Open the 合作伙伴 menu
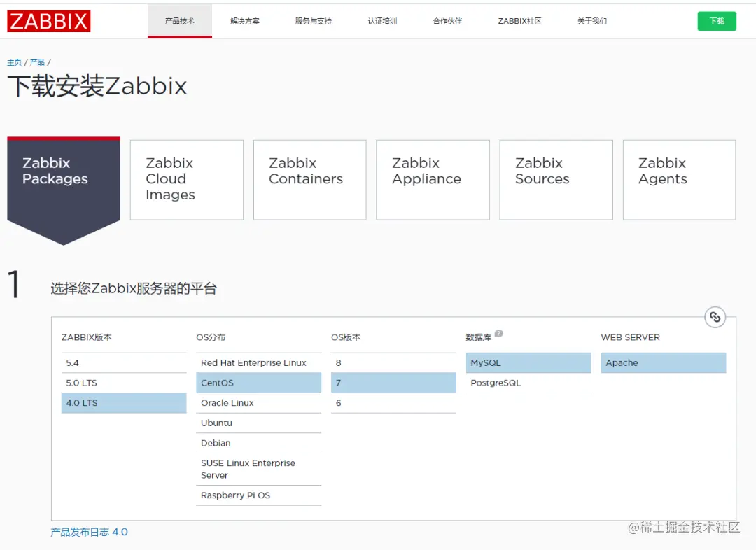This screenshot has height=550, width=756. (447, 21)
